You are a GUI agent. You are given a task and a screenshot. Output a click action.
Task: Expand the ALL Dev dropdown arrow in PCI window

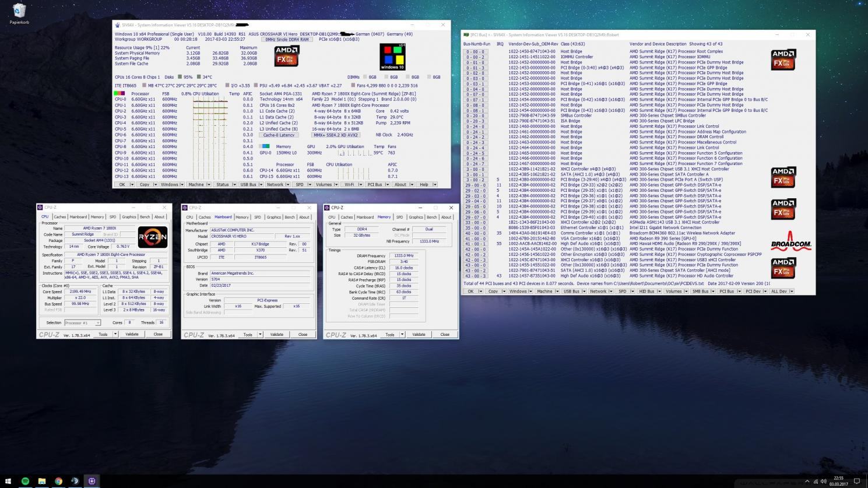tap(791, 292)
